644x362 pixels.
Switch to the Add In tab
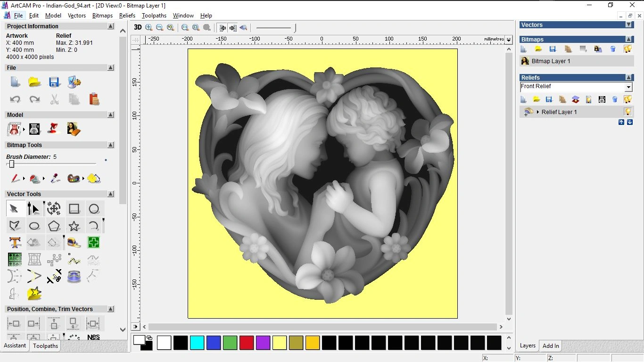(x=551, y=346)
